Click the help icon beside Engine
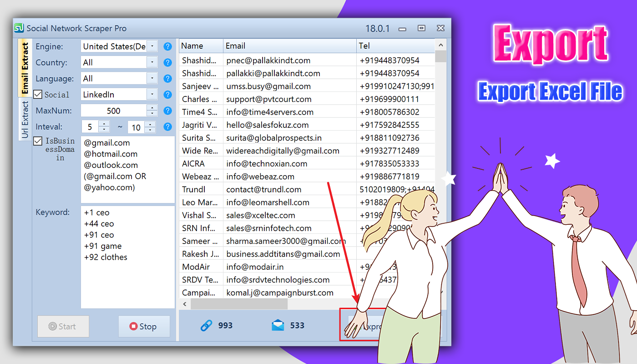 click(168, 46)
